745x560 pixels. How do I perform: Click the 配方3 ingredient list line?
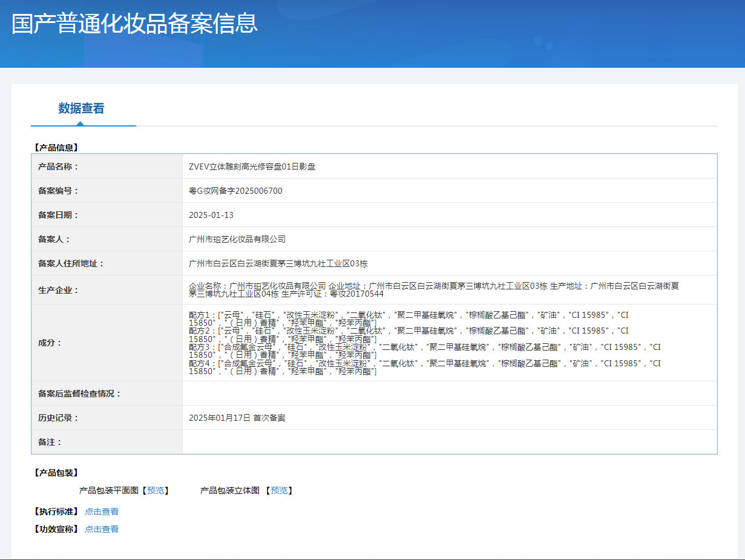point(424,347)
